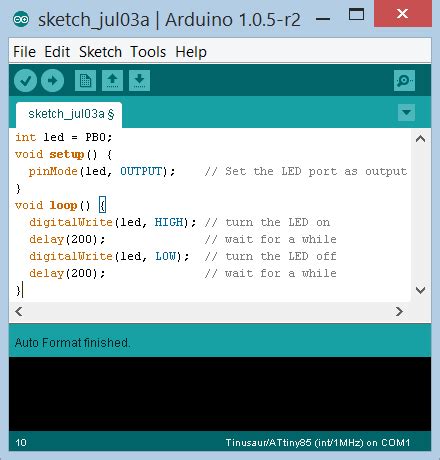Minimize the Arduino window
440x460 pixels.
point(323,19)
